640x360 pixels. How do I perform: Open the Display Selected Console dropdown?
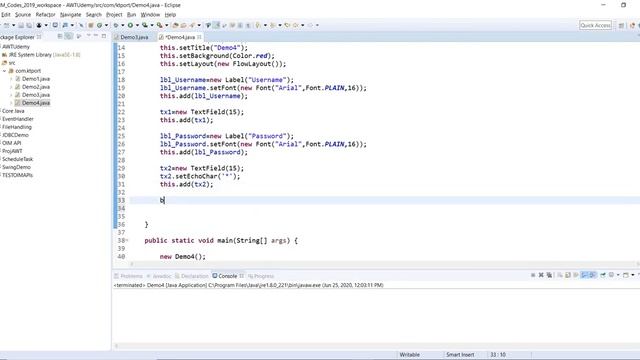click(618, 275)
